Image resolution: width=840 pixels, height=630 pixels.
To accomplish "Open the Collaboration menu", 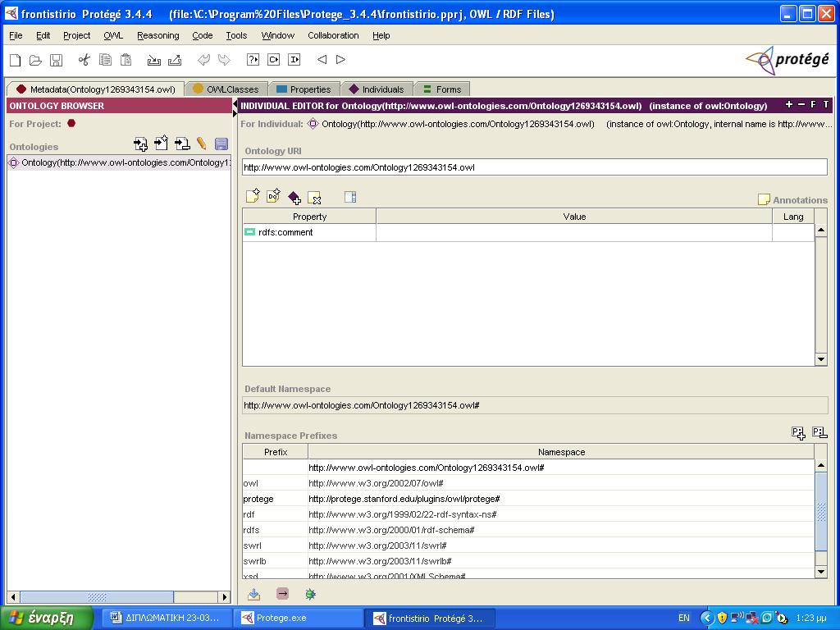I will pos(333,35).
